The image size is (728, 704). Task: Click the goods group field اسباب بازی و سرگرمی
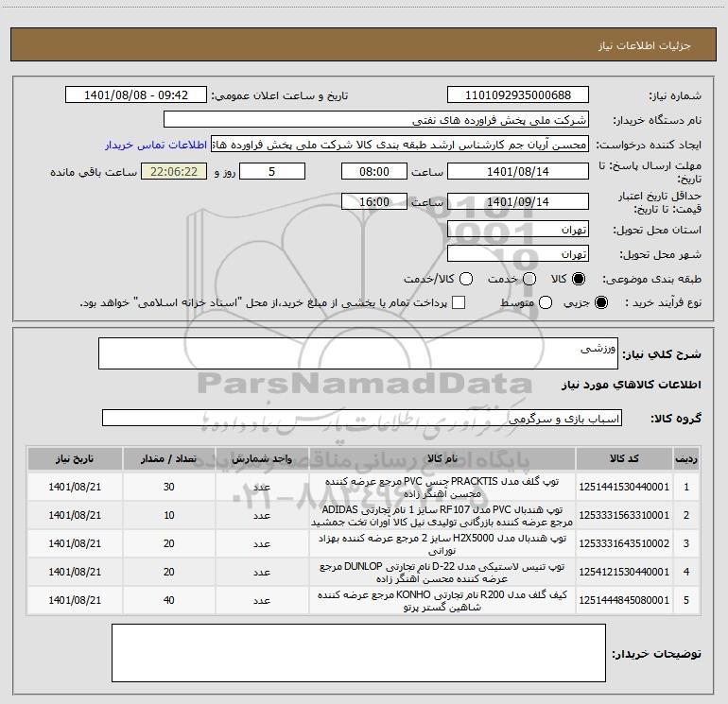point(362,418)
